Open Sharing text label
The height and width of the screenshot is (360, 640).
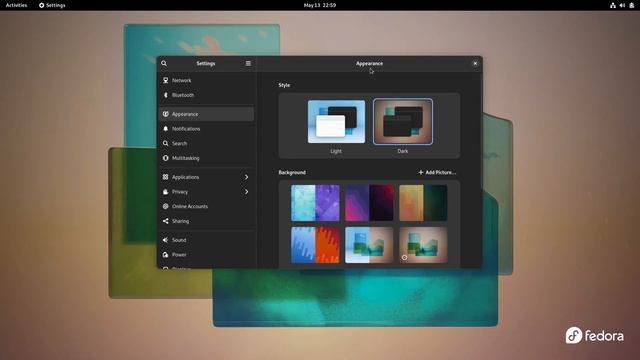point(180,221)
